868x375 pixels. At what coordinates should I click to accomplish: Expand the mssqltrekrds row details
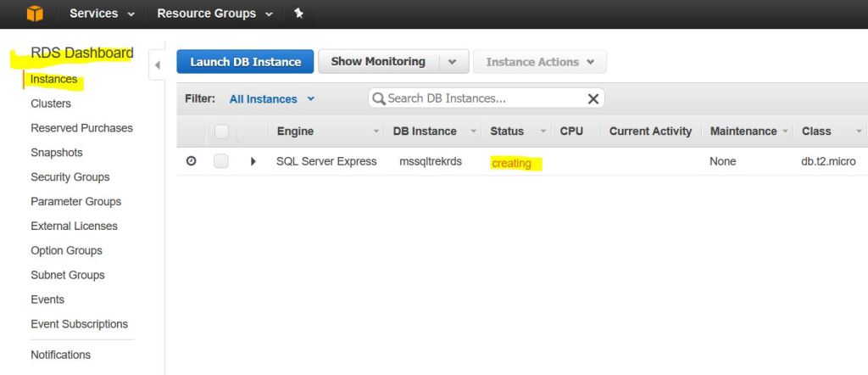click(253, 161)
